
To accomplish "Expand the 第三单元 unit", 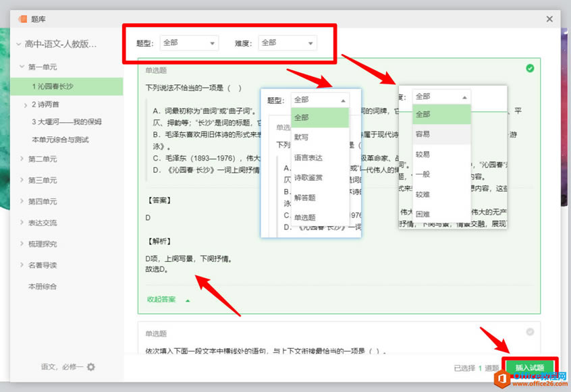I will (22, 179).
